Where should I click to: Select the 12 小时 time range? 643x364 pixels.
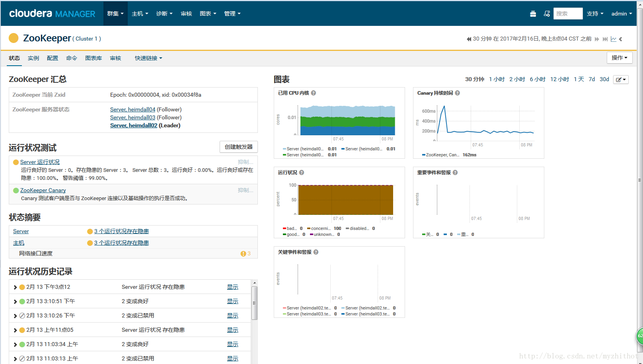(x=559, y=79)
